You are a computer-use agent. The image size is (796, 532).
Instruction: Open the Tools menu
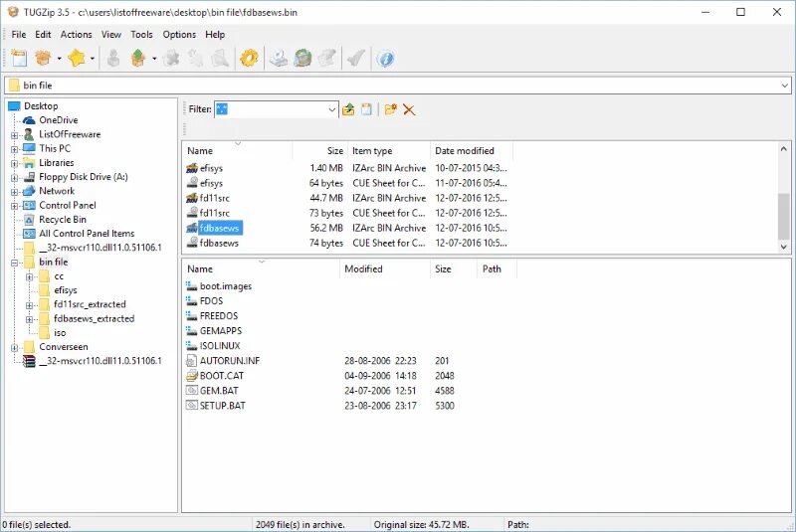pyautogui.click(x=141, y=35)
